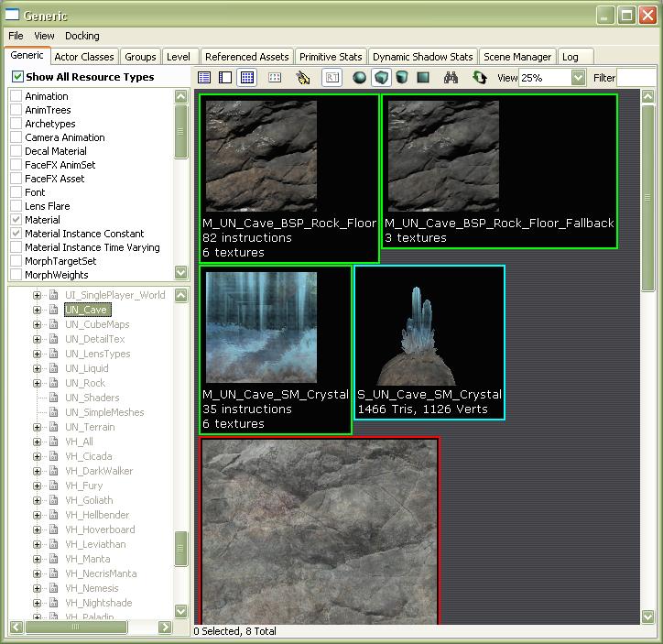
Task: Expand the UN_Rock package tree node
Action: click(38, 383)
